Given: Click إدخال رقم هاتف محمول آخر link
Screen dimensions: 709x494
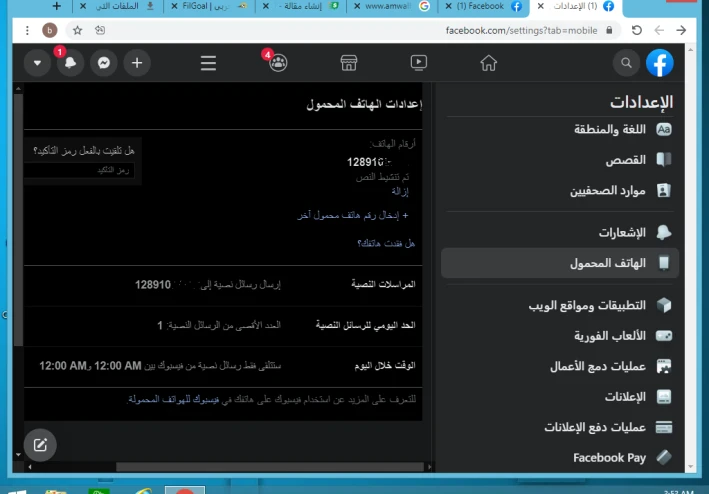Looking at the screenshot, I should coord(353,215).
